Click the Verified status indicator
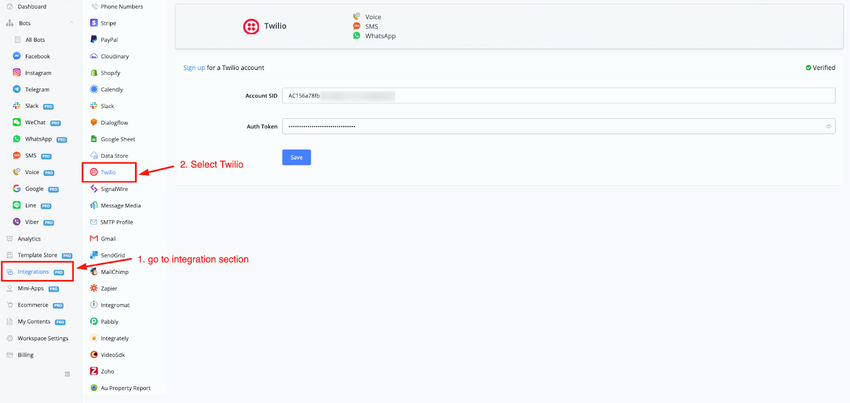The height and width of the screenshot is (403, 850). (x=820, y=68)
